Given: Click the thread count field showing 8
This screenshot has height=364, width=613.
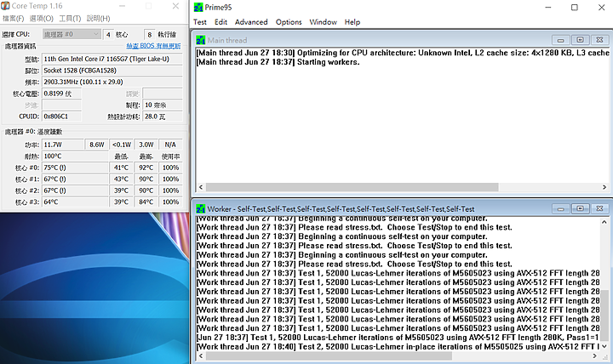Looking at the screenshot, I should (149, 34).
